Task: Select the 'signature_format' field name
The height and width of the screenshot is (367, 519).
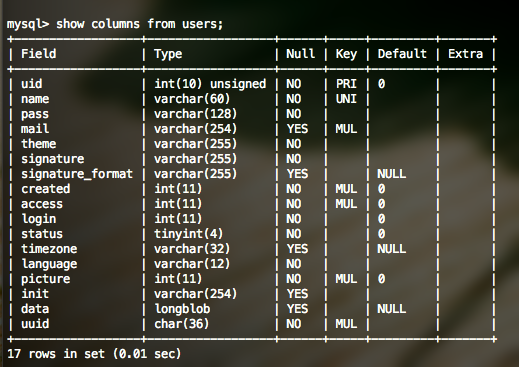Action: coord(77,174)
